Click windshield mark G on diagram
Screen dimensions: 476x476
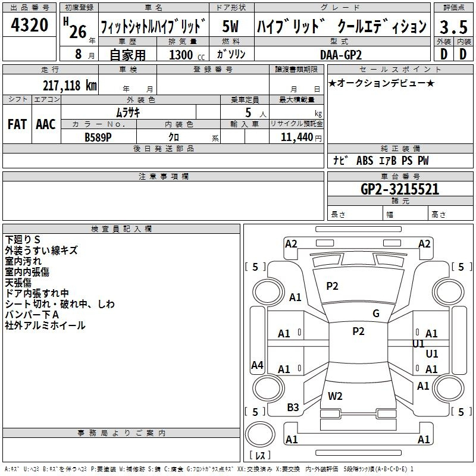(x=376, y=313)
